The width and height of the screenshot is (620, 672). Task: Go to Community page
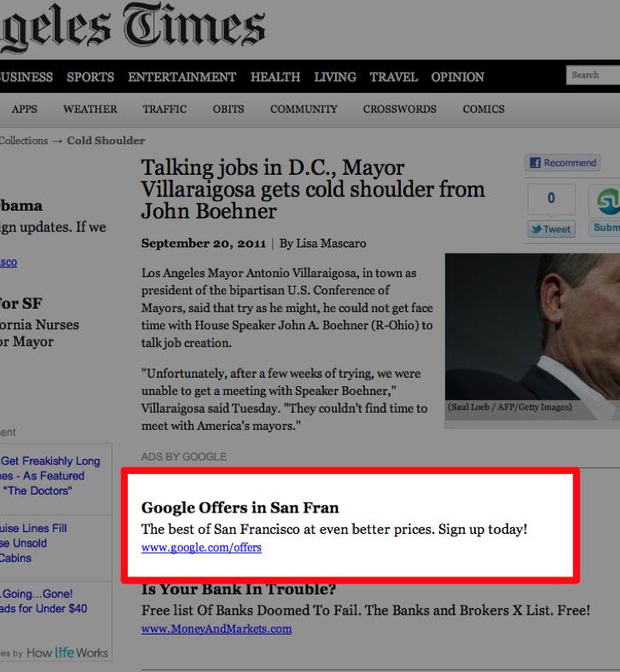[304, 109]
